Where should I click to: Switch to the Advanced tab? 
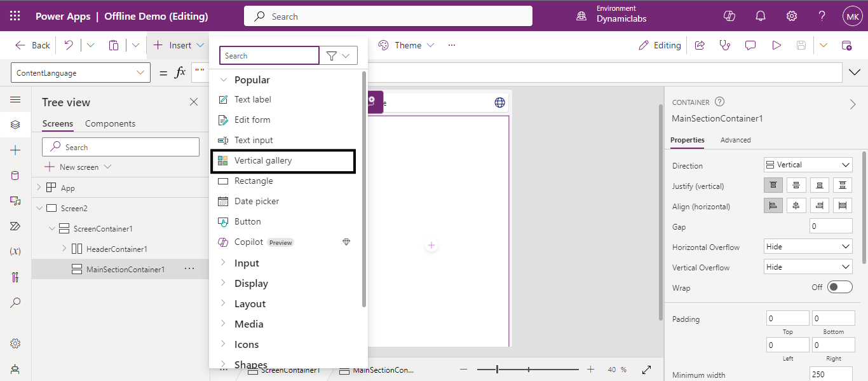pyautogui.click(x=735, y=140)
